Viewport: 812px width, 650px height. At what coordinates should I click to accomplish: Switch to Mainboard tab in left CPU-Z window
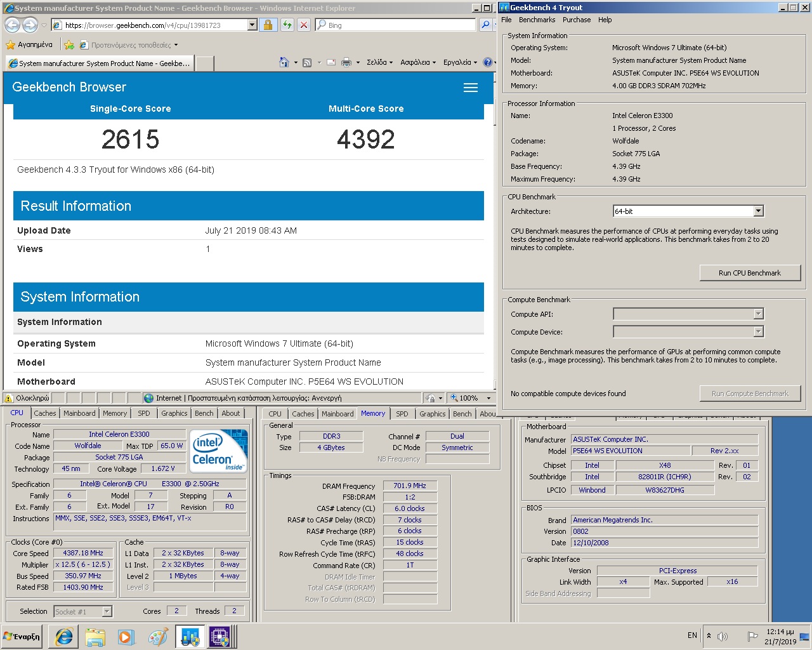point(79,413)
